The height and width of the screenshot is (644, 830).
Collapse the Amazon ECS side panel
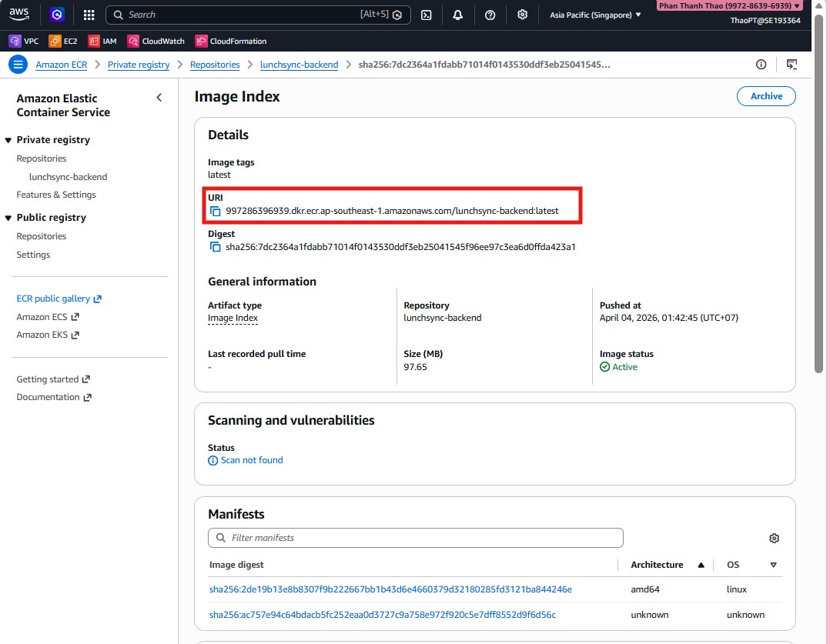coord(159,98)
